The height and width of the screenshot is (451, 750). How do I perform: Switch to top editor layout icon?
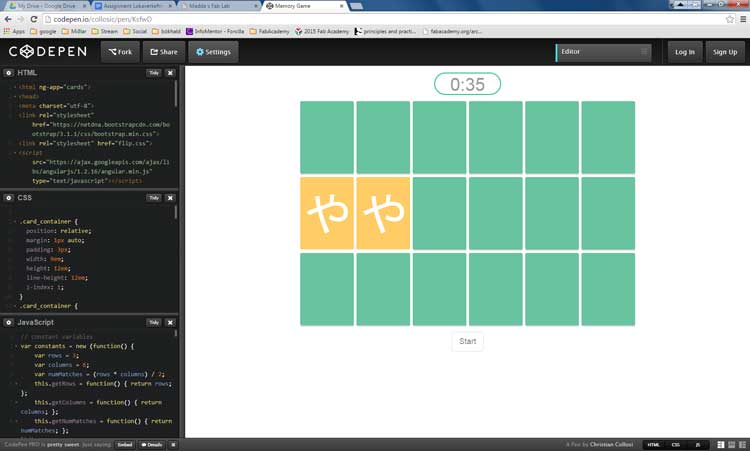coord(731,445)
